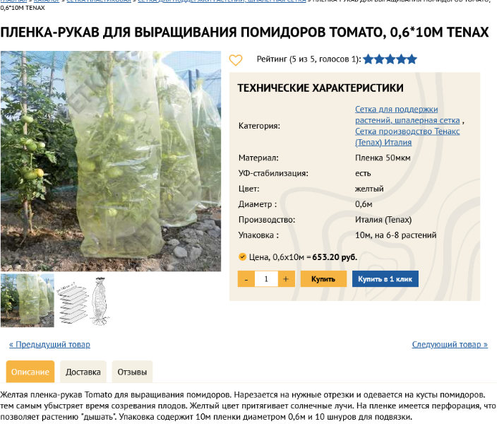Screen dimensions: 504x424
Task: Click the Купить button
Action: (x=323, y=279)
